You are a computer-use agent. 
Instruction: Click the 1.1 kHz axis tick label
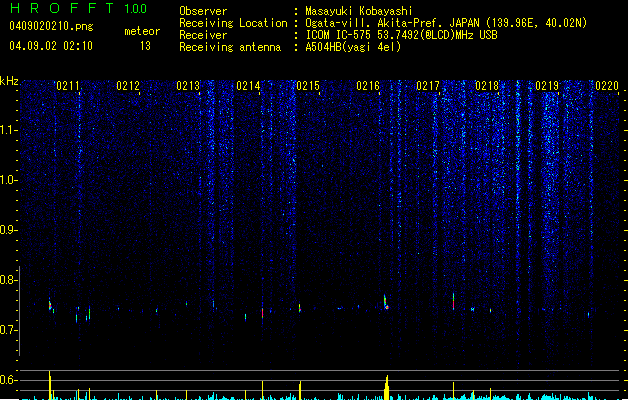click(x=8, y=130)
